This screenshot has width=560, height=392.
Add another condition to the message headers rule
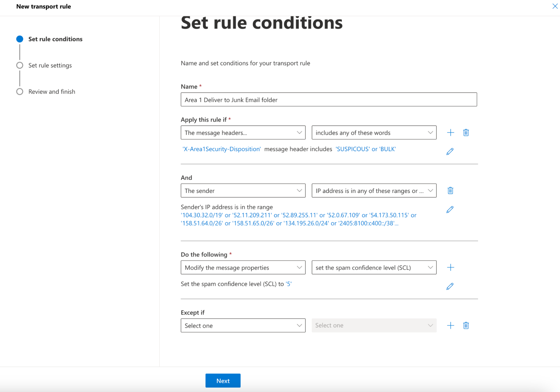tap(450, 132)
